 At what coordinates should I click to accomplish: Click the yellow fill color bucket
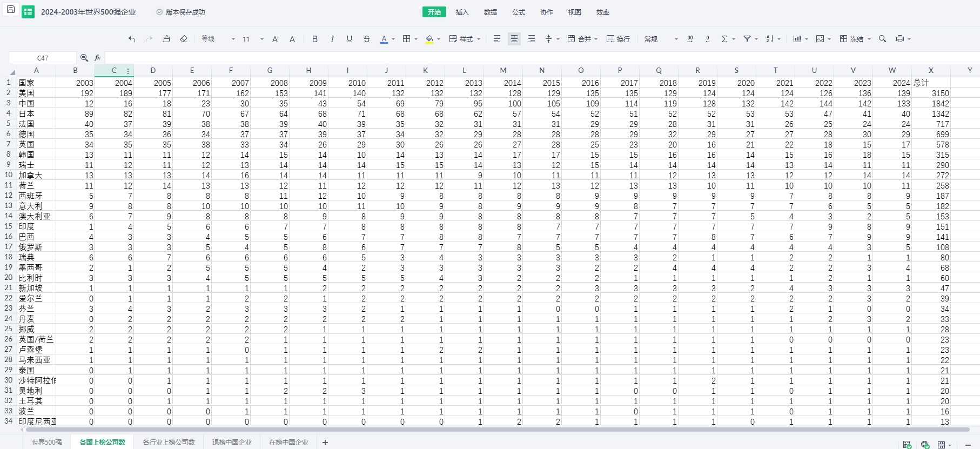429,39
